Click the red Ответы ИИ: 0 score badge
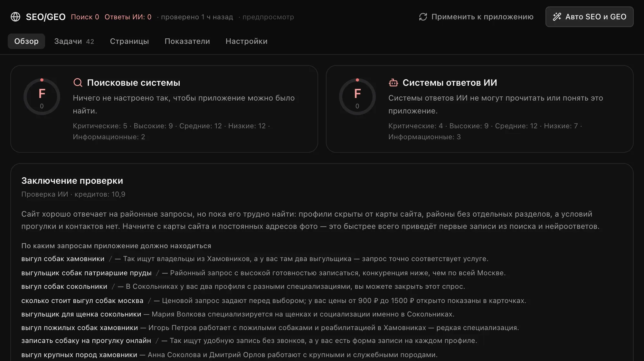 (x=128, y=17)
